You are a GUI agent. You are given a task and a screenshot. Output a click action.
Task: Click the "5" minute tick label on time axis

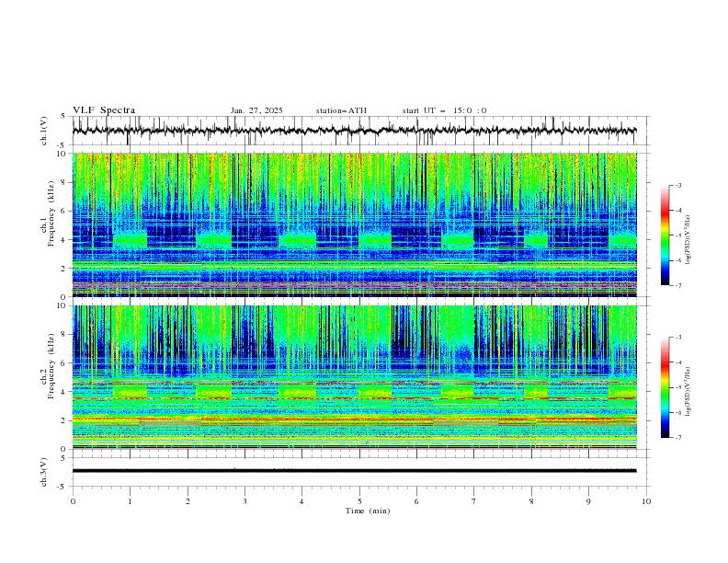click(359, 501)
